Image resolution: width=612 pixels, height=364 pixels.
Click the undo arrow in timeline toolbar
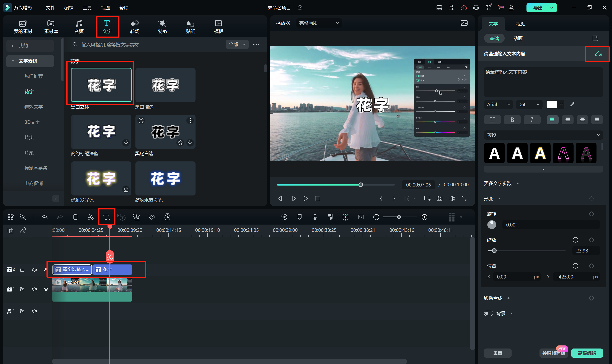click(x=45, y=217)
